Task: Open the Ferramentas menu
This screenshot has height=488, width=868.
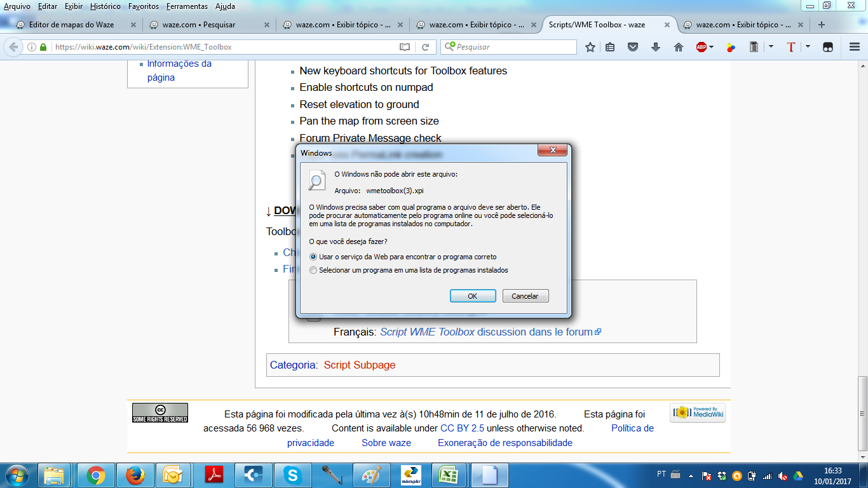Action: pos(187,6)
